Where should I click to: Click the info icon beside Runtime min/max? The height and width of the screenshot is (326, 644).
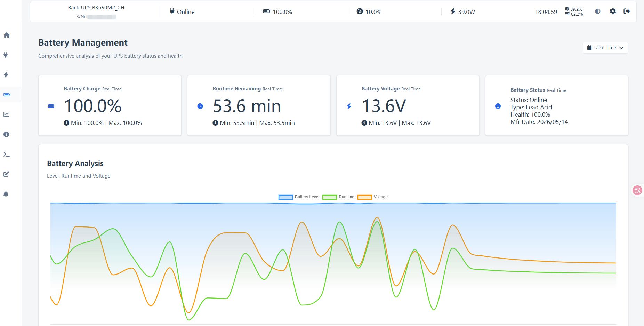coord(215,123)
